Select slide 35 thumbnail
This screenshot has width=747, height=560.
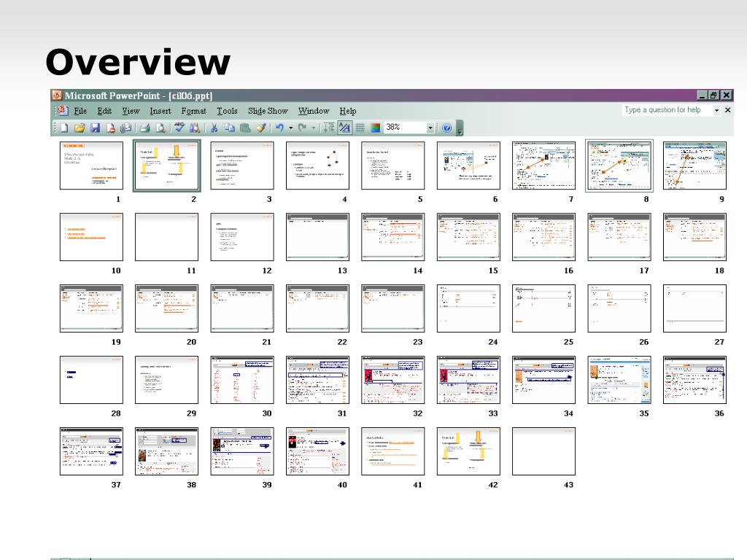pos(619,380)
